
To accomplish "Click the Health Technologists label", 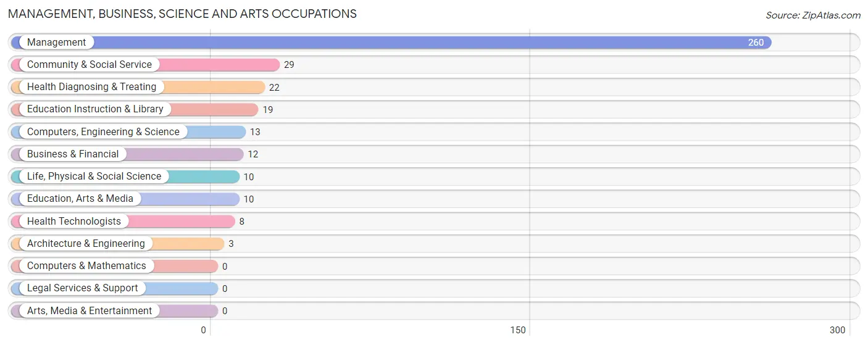I will (74, 221).
